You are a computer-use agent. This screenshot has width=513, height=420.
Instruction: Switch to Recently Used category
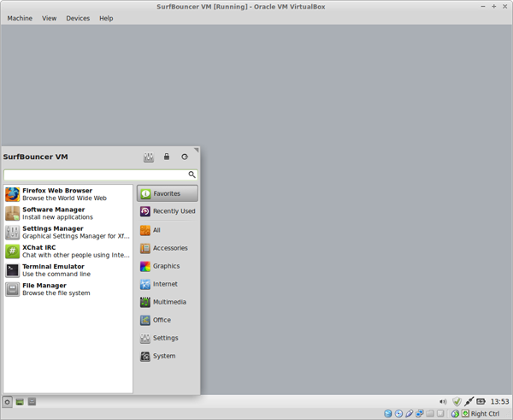coord(168,211)
